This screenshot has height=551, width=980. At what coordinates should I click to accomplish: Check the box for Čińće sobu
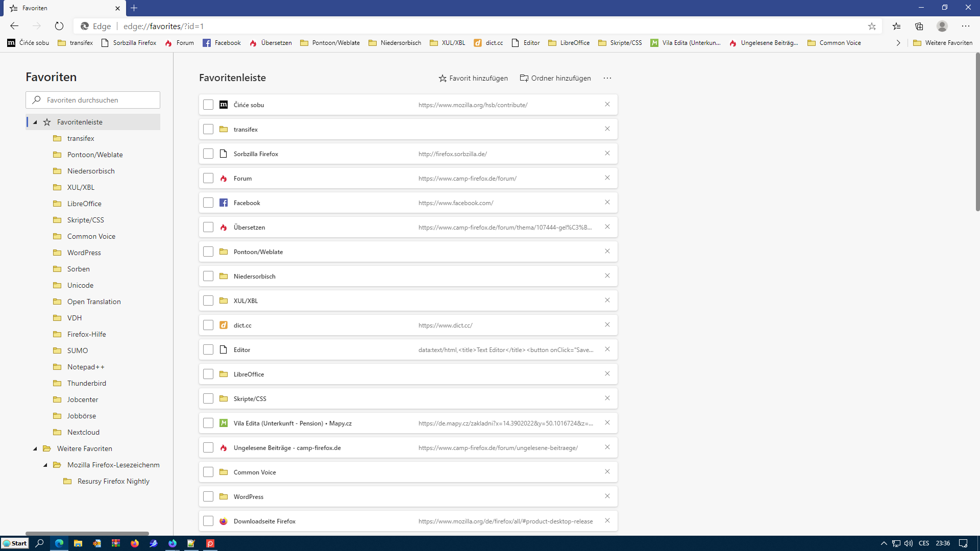pos(208,105)
